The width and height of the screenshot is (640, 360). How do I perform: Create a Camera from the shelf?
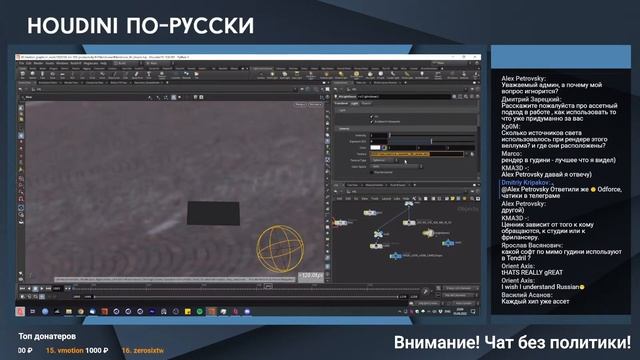tap(261, 75)
